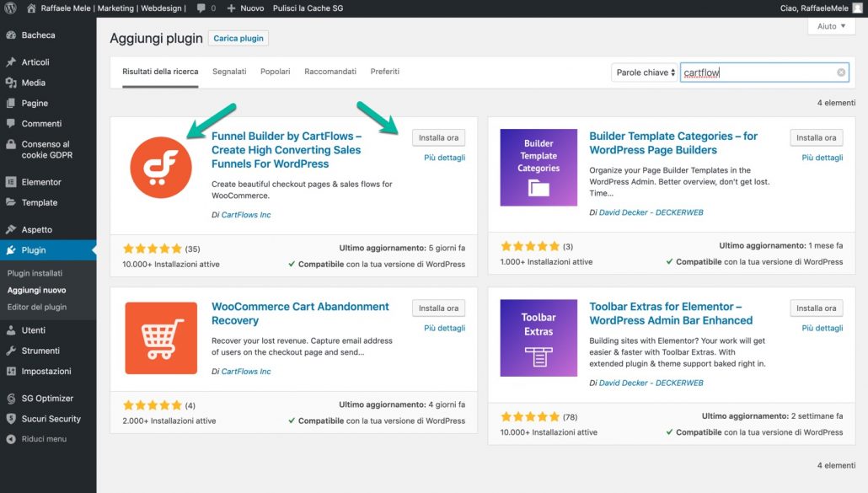Expand the Aiuto help panel
The height and width of the screenshot is (493, 868).
point(832,26)
